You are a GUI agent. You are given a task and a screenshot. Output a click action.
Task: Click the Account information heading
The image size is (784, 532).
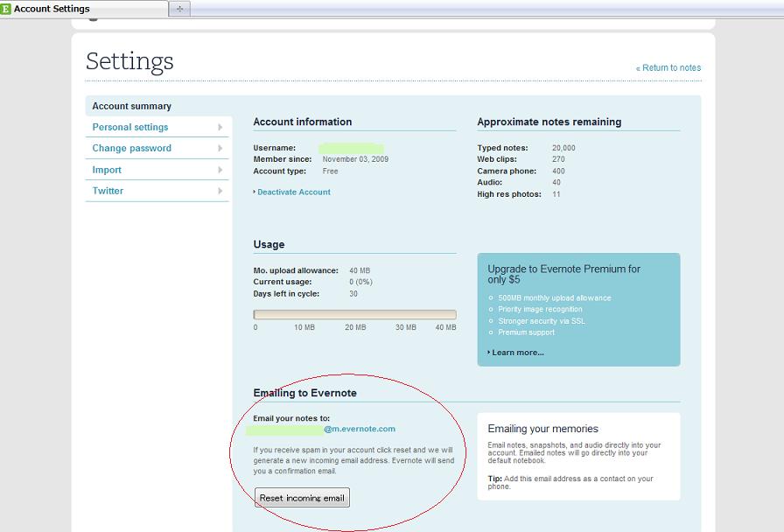303,122
